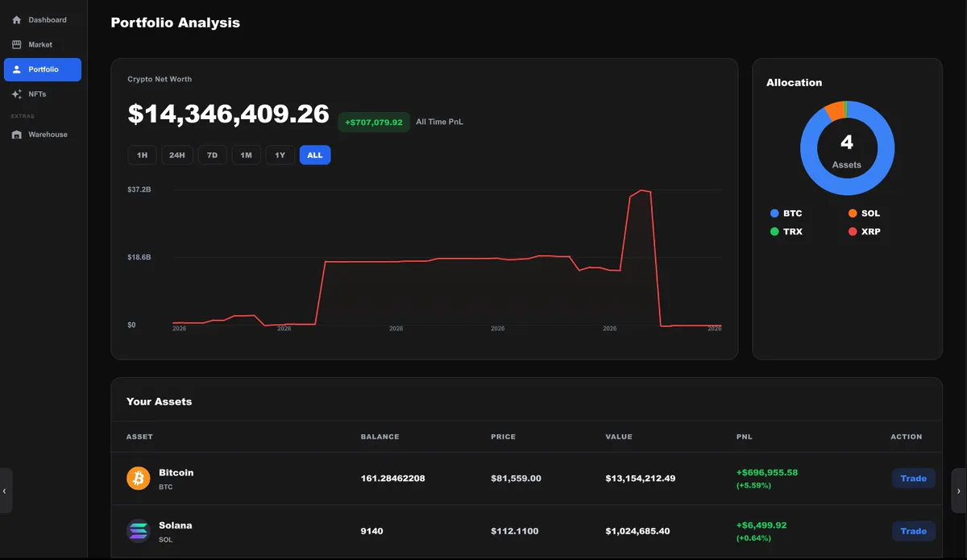Switch chart to 7D range
Screen dimensions: 967x560
coord(212,155)
